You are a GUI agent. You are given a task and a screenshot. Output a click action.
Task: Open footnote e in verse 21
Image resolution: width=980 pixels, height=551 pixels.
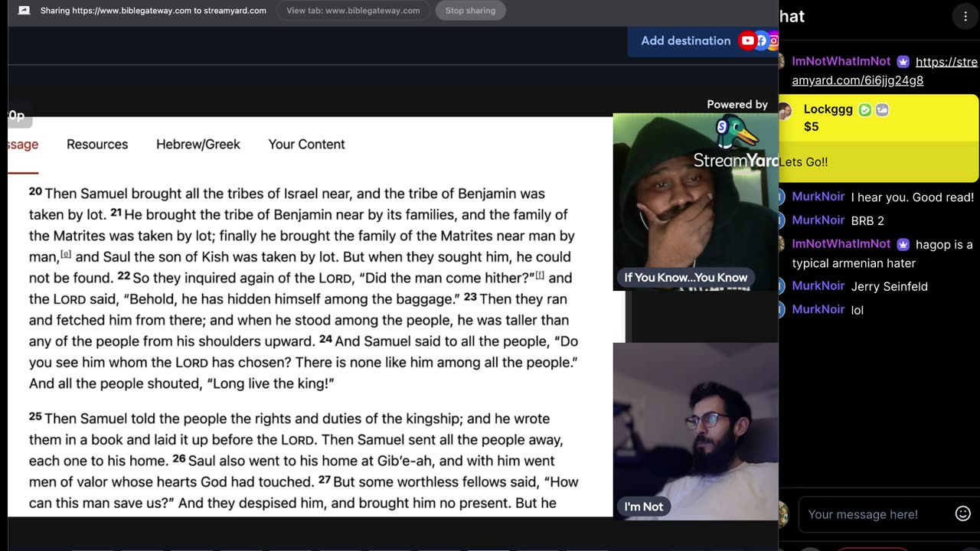pos(66,254)
